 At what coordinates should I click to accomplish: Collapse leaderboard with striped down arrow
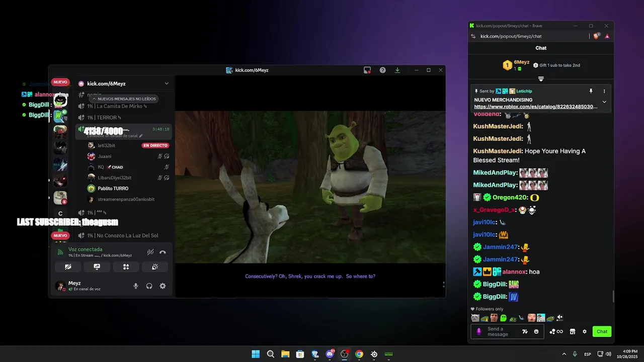[541, 79]
